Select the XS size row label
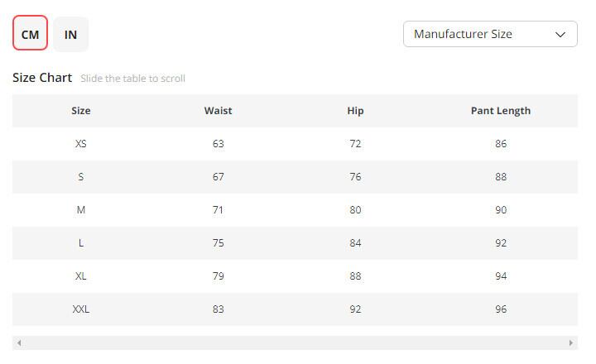Image resolution: width=596 pixels, height=364 pixels. coord(81,144)
